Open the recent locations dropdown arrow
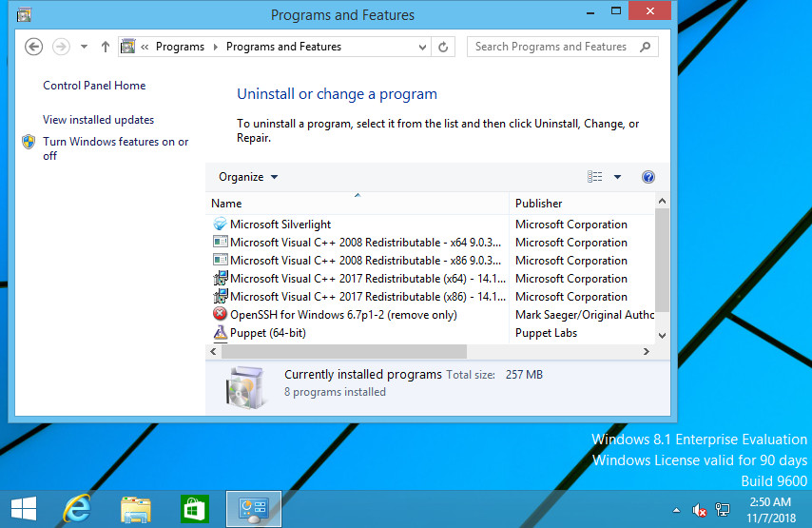The image size is (812, 528). (84, 47)
